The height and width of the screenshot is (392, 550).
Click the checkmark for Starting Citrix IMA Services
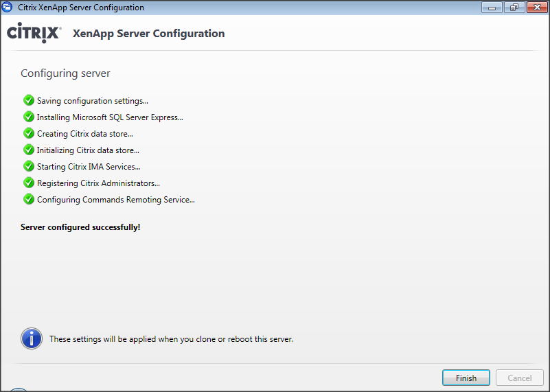29,166
